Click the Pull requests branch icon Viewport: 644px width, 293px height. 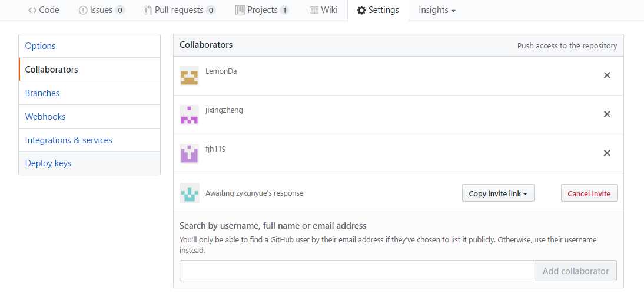point(148,10)
